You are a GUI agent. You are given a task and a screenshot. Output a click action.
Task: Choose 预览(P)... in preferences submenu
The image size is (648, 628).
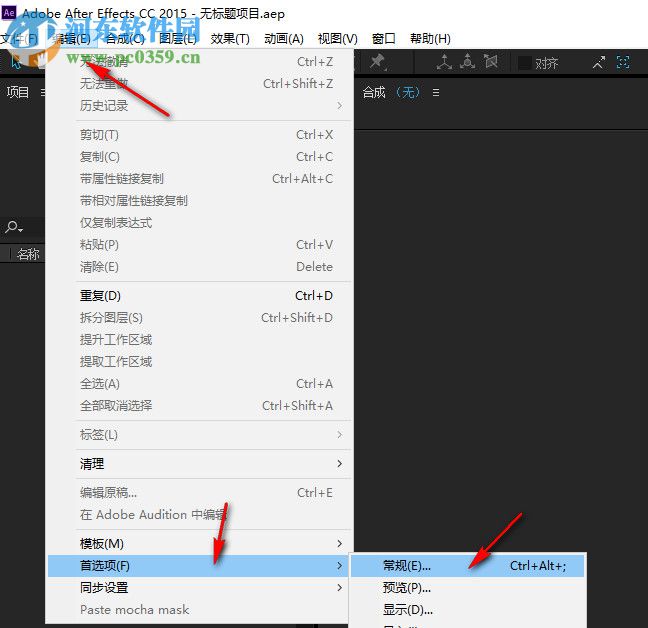click(x=467, y=588)
